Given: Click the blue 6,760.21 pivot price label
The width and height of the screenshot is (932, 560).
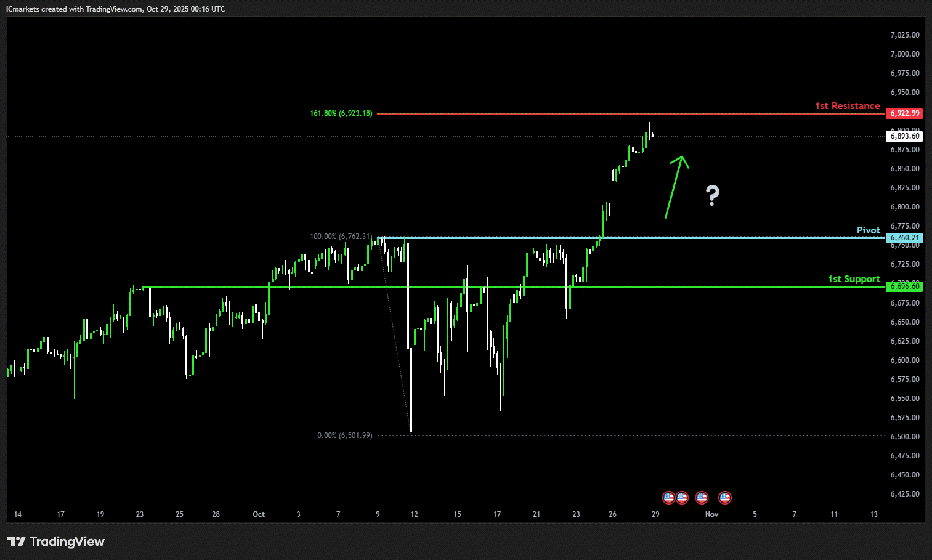Looking at the screenshot, I should click(x=904, y=238).
